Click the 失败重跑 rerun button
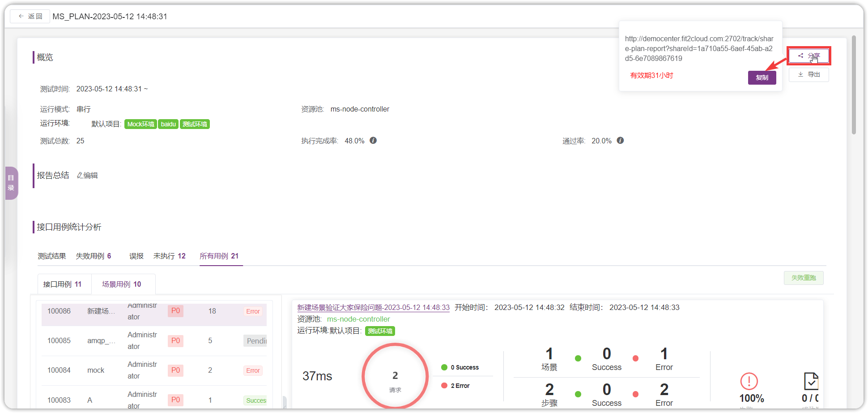868x413 pixels. pyautogui.click(x=804, y=278)
